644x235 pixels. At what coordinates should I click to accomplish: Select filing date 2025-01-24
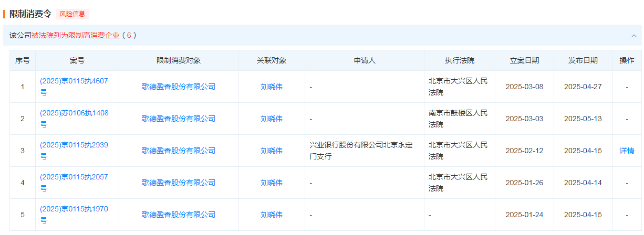524,215
